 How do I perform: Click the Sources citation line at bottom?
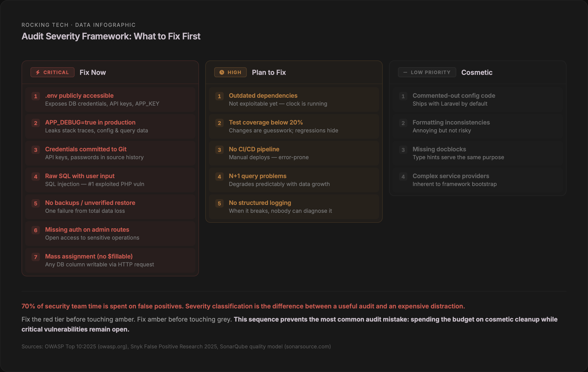pyautogui.click(x=176, y=347)
